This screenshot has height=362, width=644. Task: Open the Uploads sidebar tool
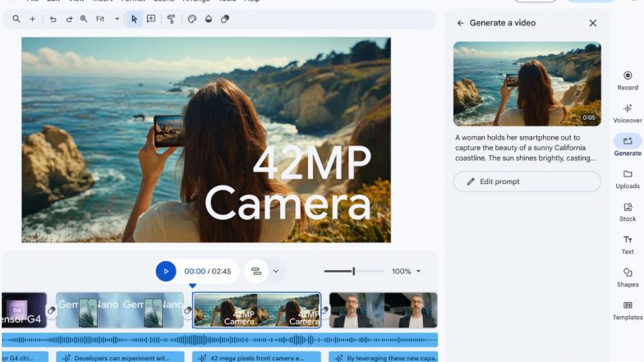[628, 179]
